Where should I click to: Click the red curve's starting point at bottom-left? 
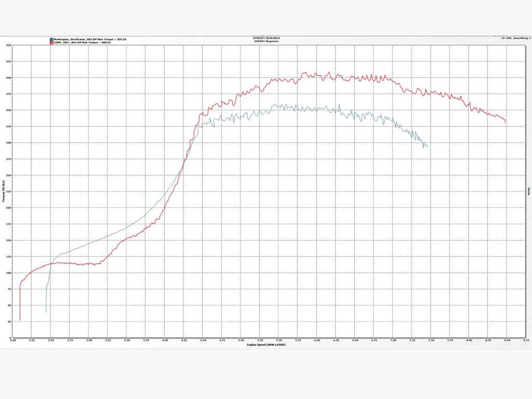[x=20, y=320]
